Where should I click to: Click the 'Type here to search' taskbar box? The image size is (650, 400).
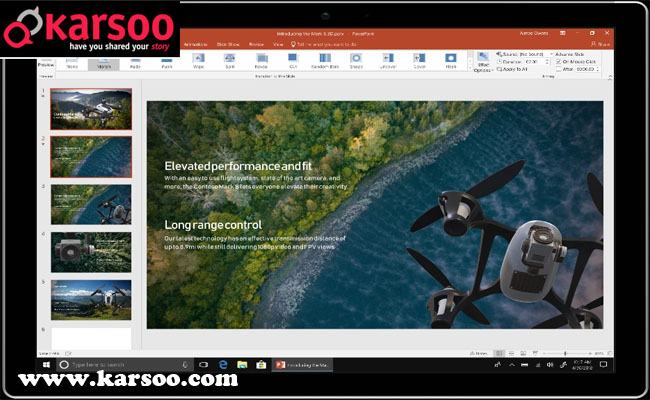(x=124, y=365)
